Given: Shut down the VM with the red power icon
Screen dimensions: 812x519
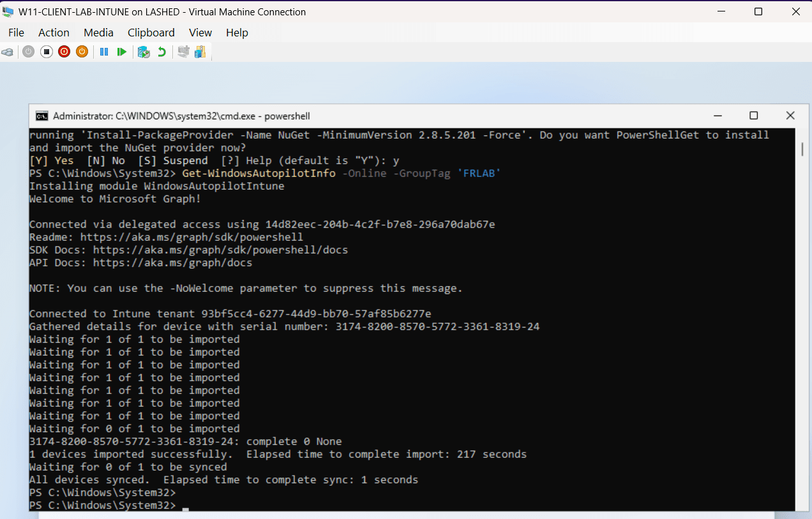Looking at the screenshot, I should 64,52.
